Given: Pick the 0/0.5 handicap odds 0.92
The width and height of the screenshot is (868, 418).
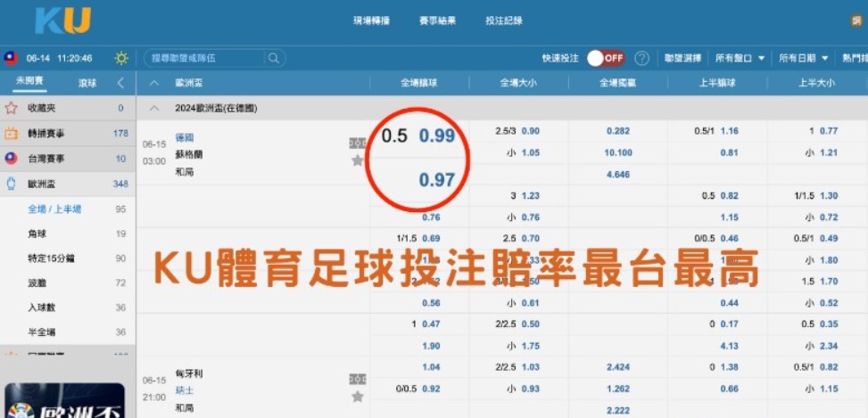Looking at the screenshot, I should pos(431,389).
